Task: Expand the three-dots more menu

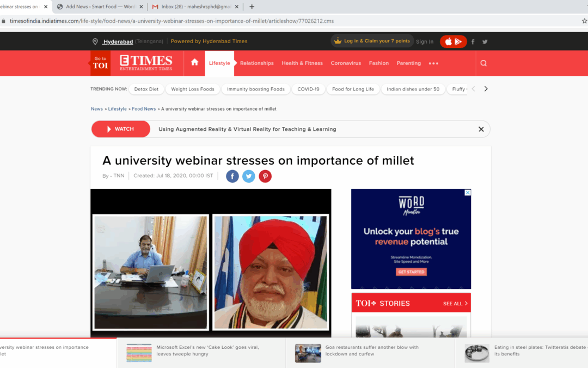Action: [x=433, y=63]
